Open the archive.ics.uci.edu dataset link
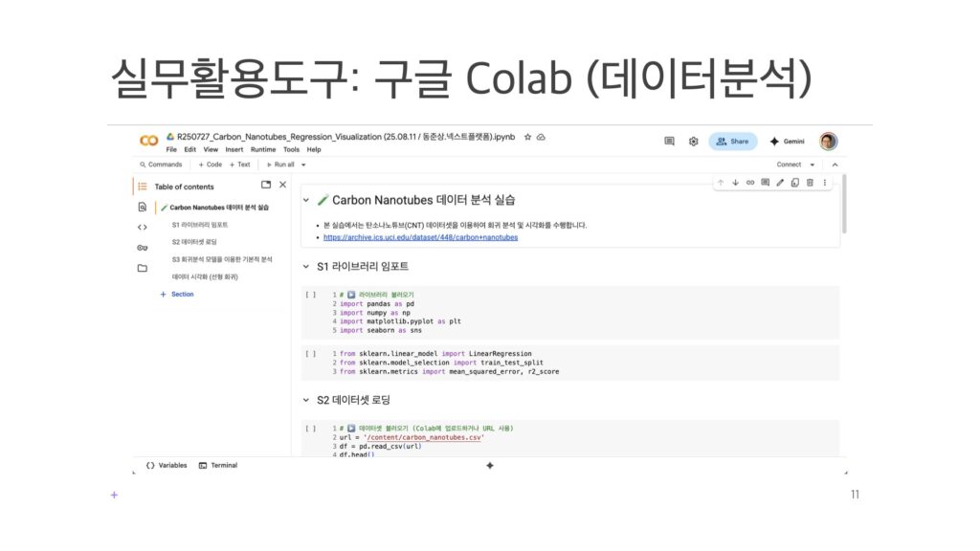This screenshot has height=551, width=980. point(420,236)
